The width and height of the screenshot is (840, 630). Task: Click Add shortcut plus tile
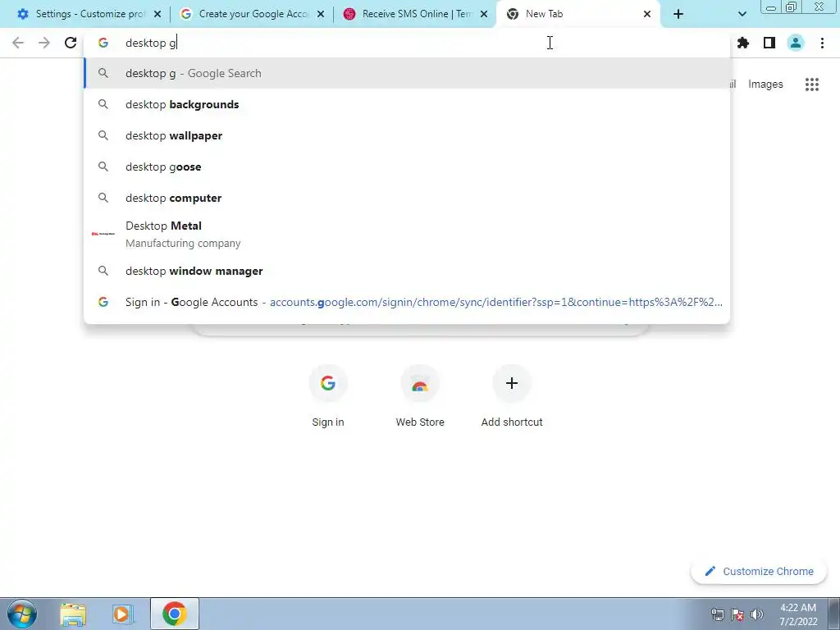click(512, 395)
